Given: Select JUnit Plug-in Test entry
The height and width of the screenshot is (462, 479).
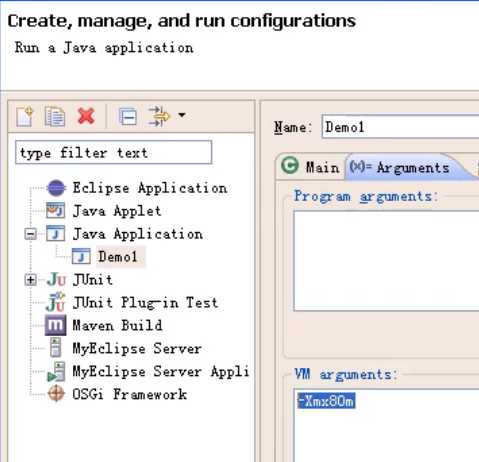Looking at the screenshot, I should [x=145, y=303].
